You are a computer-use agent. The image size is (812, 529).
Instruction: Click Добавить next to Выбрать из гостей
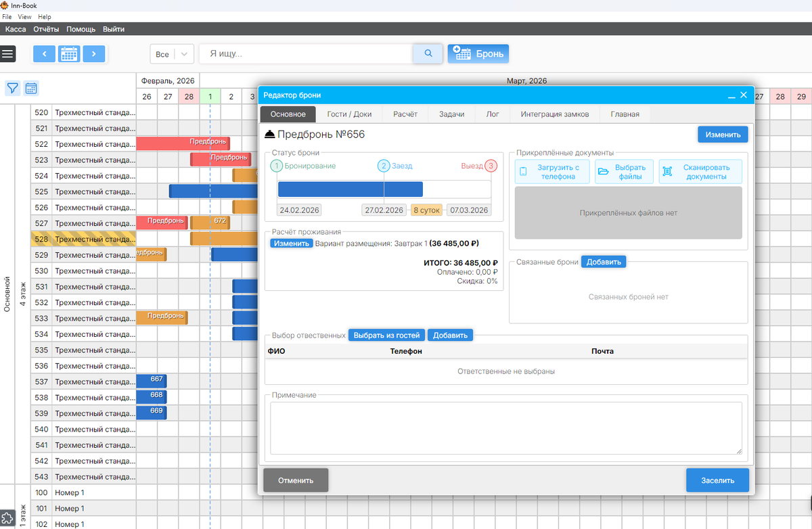tap(450, 335)
